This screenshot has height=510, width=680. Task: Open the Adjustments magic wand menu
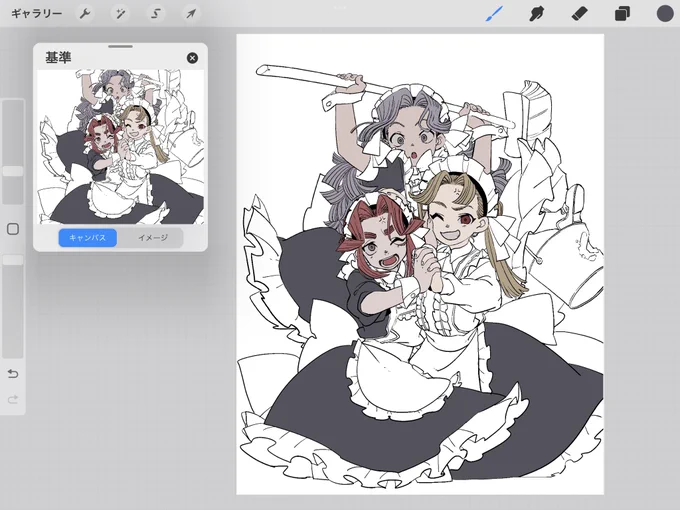(120, 14)
